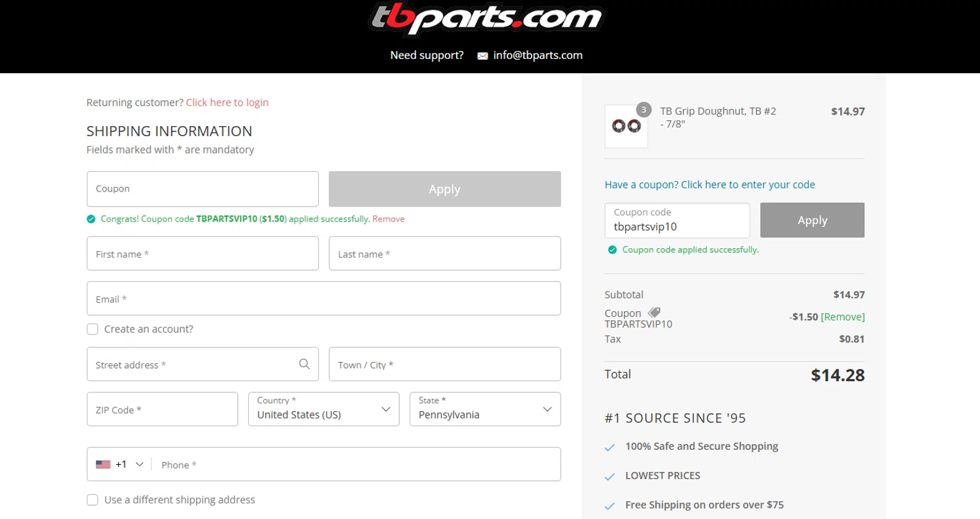Expand the +1 phone country code selector
The image size is (980, 519).
tap(120, 465)
